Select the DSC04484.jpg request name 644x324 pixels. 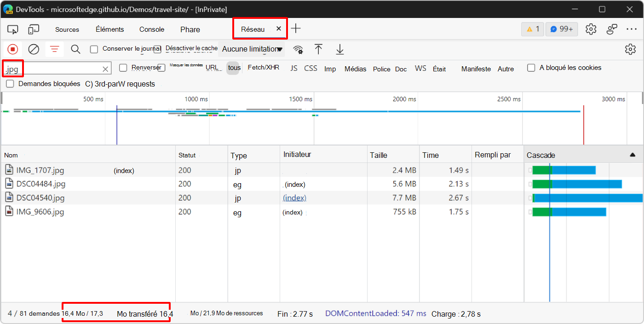point(41,184)
